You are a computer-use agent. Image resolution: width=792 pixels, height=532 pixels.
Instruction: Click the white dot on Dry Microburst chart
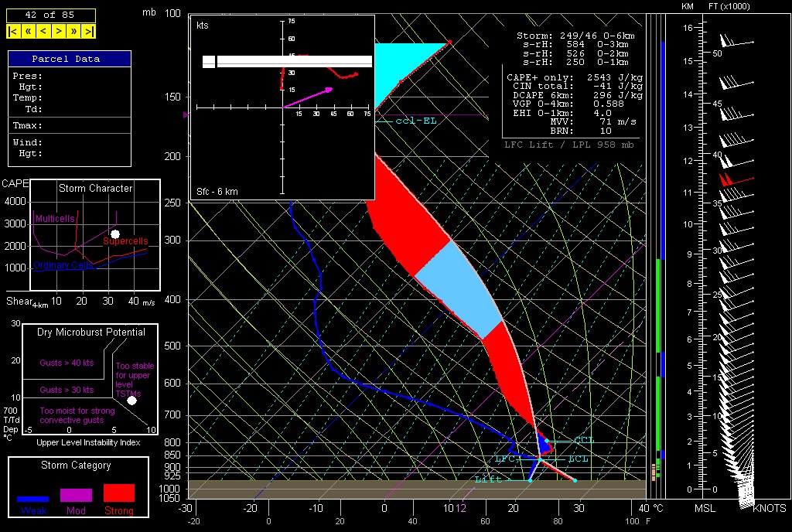pyautogui.click(x=131, y=400)
